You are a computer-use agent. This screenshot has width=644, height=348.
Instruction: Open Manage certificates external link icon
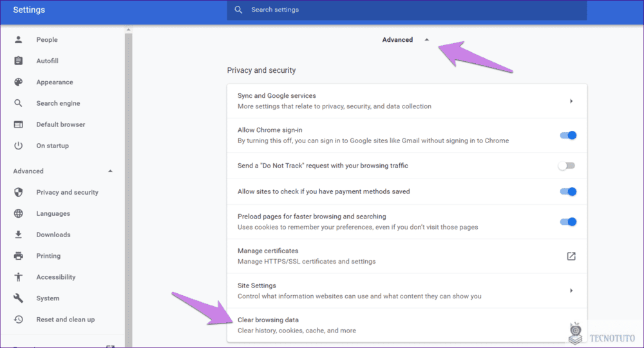pos(571,256)
